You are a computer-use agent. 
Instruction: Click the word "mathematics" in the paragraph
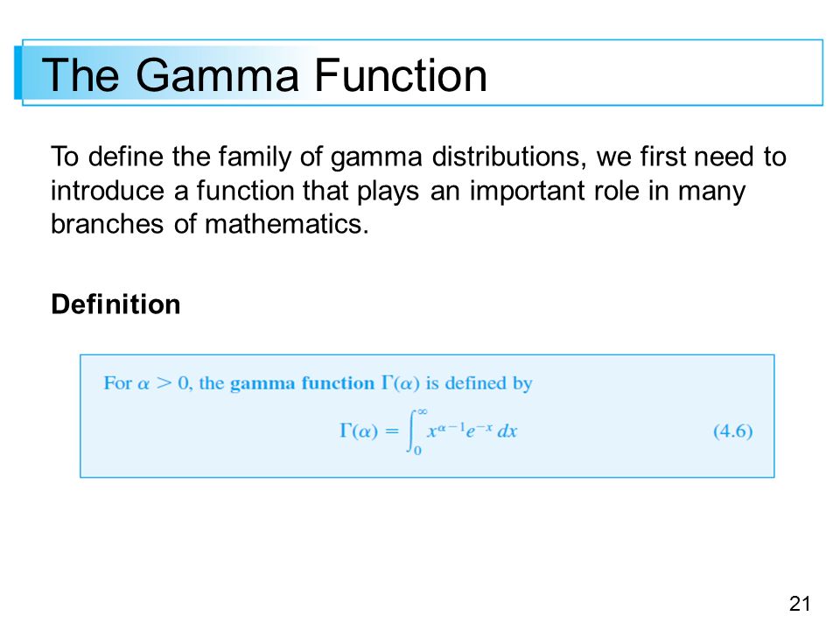pos(287,224)
